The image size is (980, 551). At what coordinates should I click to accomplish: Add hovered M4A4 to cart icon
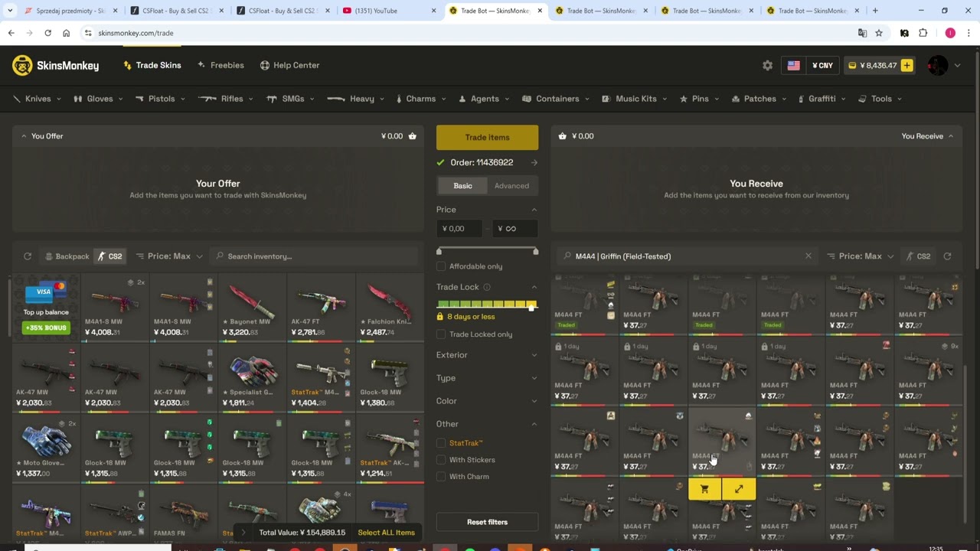point(704,489)
